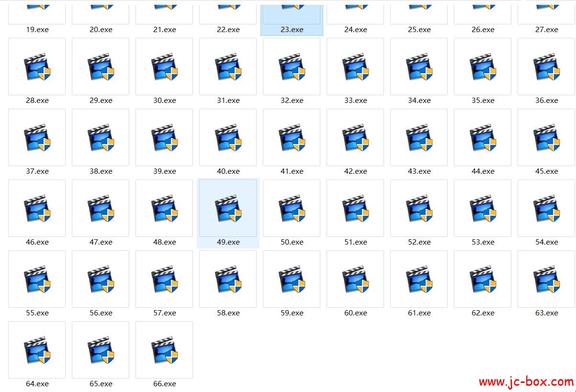Image resolution: width=576 pixels, height=392 pixels.
Task: Select the 54.exe file icon
Action: (547, 208)
